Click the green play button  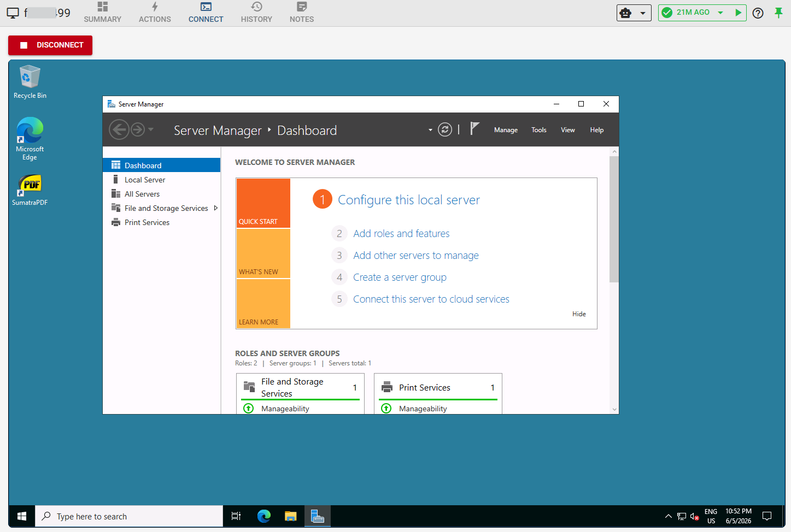coord(738,13)
